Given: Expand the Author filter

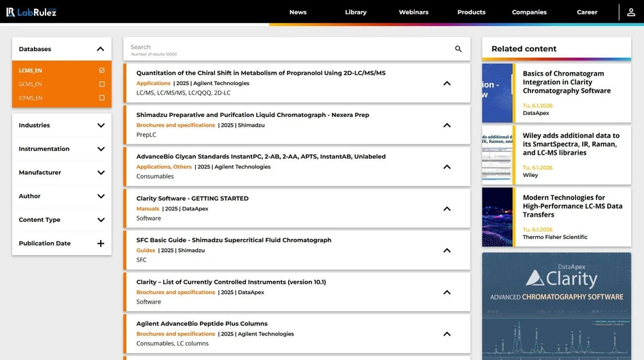Looking at the screenshot, I should (101, 196).
